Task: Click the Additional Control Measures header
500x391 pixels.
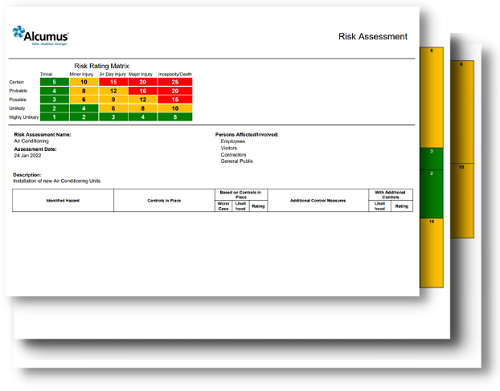Action: pyautogui.click(x=318, y=200)
